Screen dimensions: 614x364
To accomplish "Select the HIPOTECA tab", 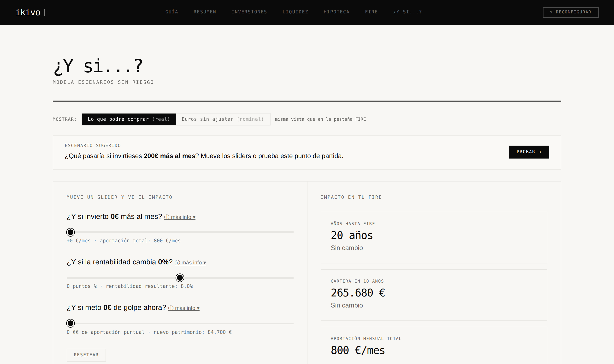I will click(x=337, y=12).
